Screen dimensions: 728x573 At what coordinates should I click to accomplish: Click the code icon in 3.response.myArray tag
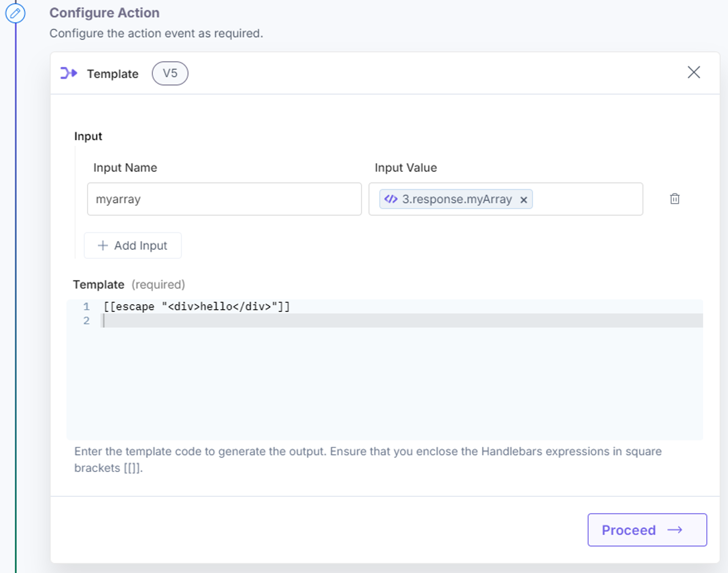(x=391, y=199)
